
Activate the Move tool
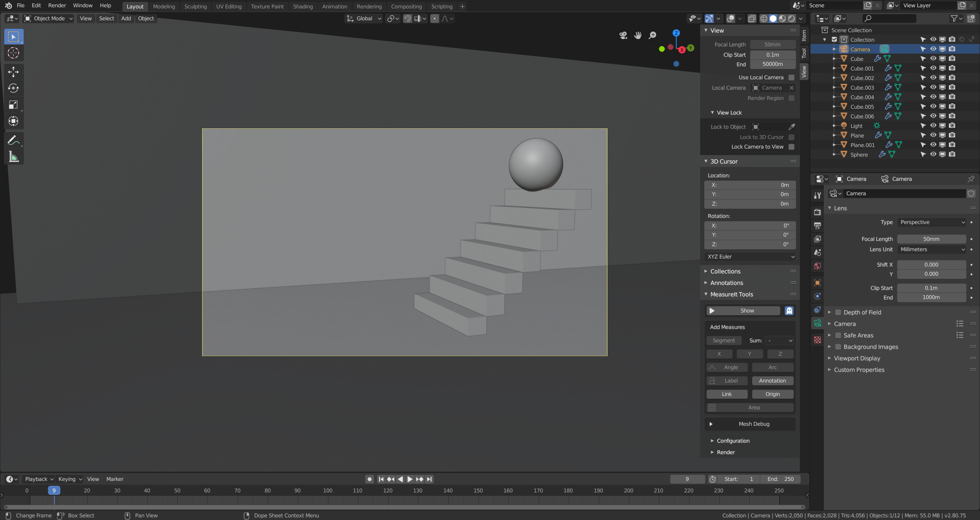[x=13, y=72]
